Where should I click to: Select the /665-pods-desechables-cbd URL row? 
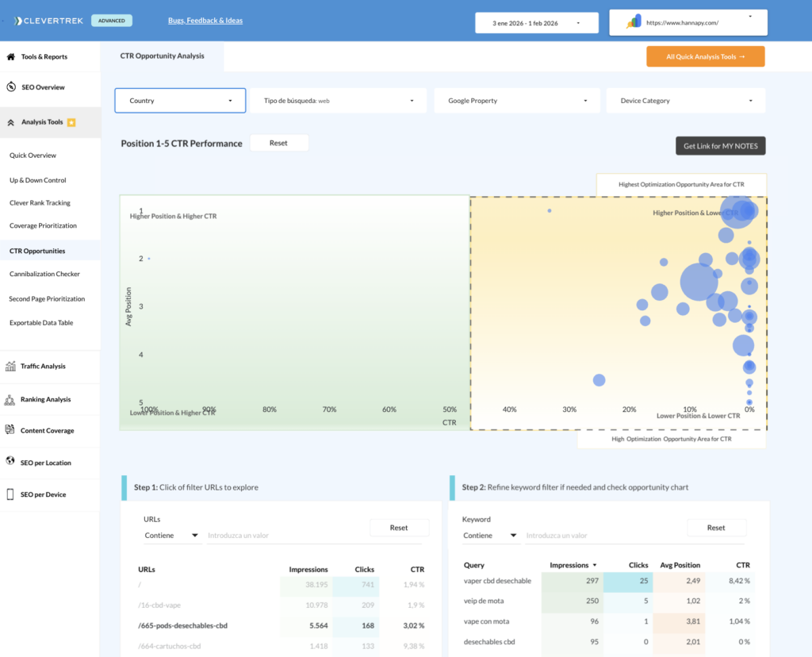pyautogui.click(x=182, y=626)
